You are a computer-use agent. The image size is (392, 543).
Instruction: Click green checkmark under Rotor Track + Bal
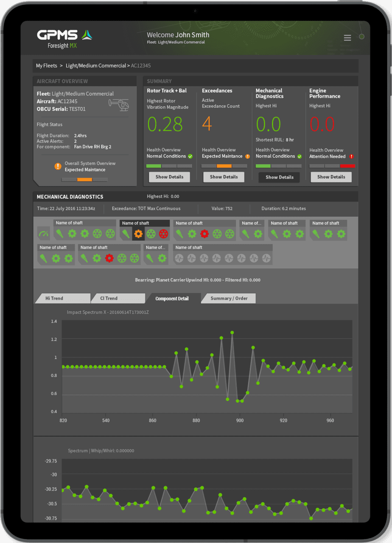click(x=190, y=156)
